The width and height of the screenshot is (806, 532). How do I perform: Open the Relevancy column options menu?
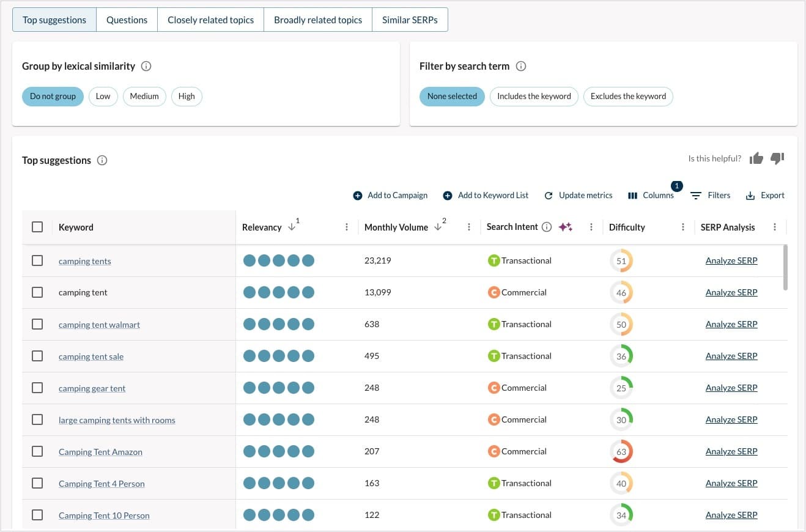347,227
